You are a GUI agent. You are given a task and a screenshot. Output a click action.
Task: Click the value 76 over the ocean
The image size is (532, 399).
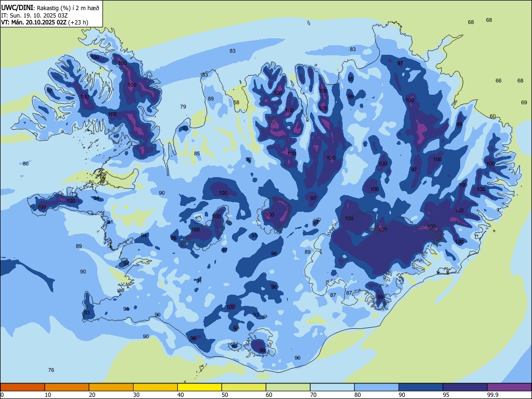point(51,370)
